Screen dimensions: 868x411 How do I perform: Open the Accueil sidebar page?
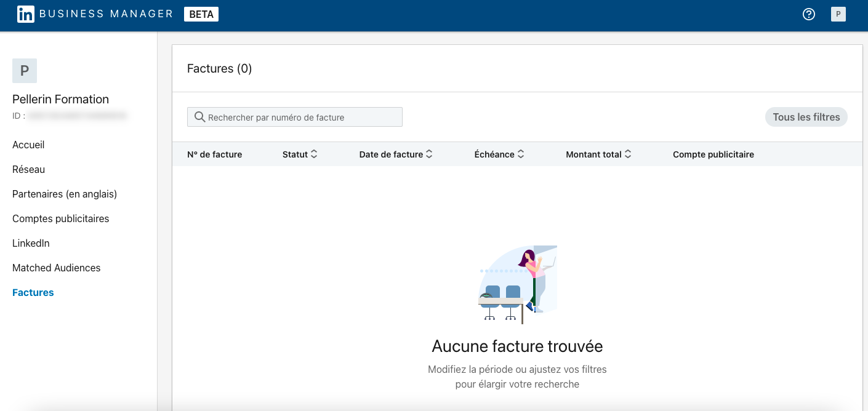[28, 145]
